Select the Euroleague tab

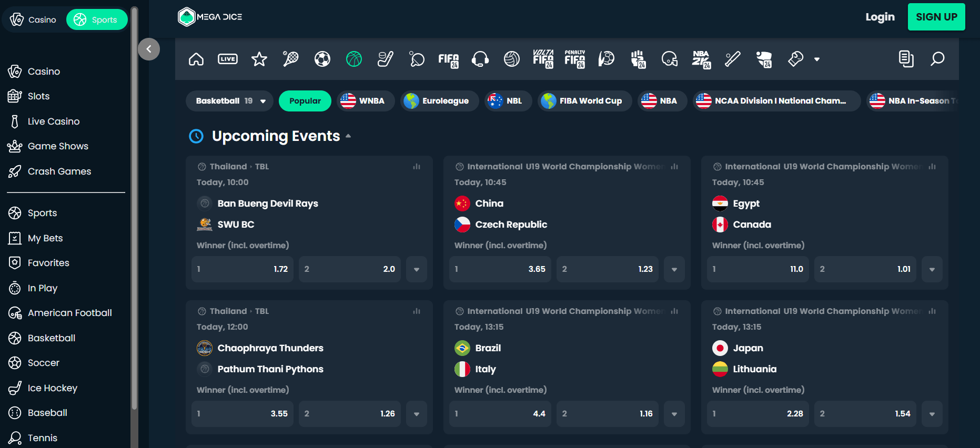(440, 101)
